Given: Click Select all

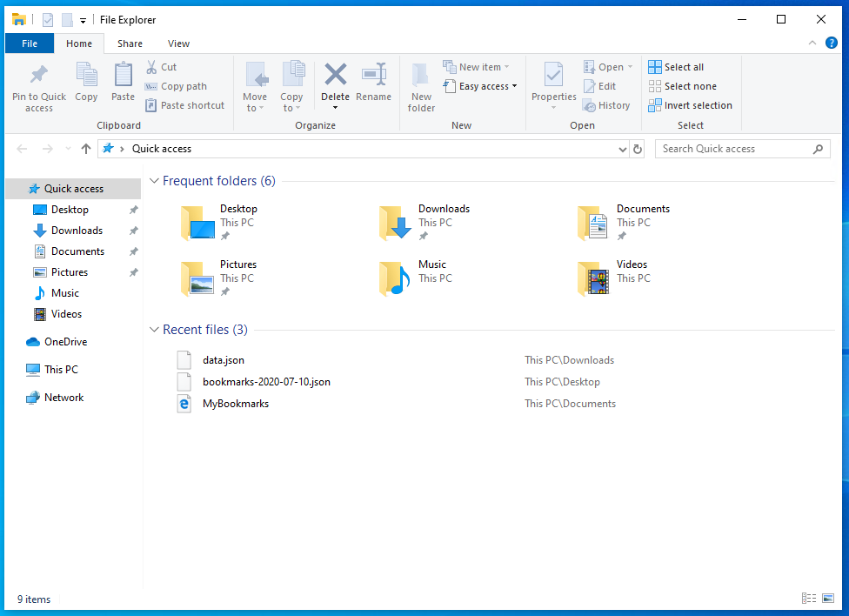Looking at the screenshot, I should tap(676, 67).
